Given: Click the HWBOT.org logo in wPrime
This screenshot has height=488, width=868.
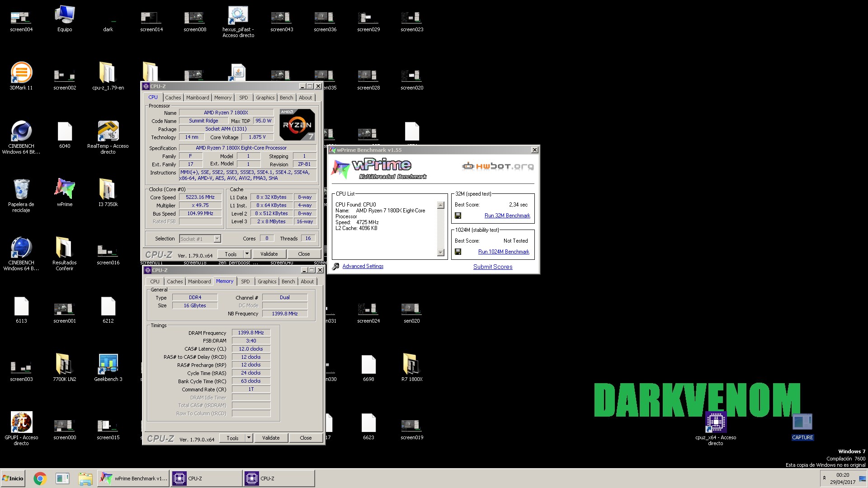Looking at the screenshot, I should point(498,166).
